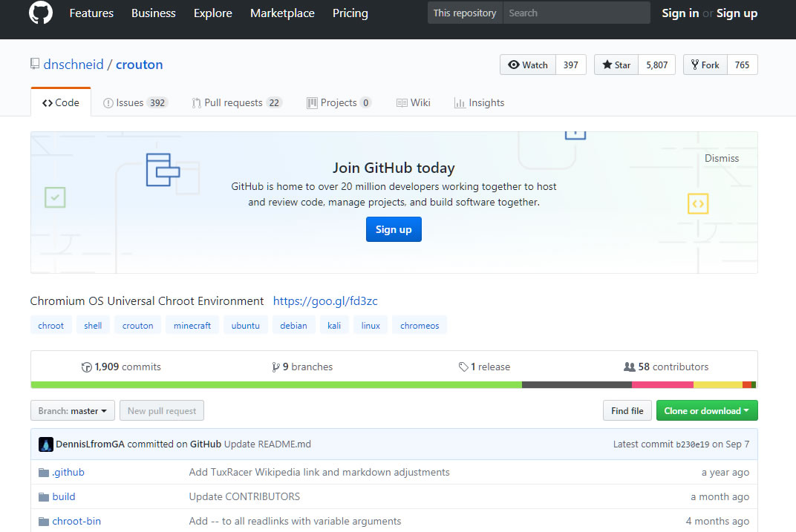Click the branches git-branch icon

(275, 367)
